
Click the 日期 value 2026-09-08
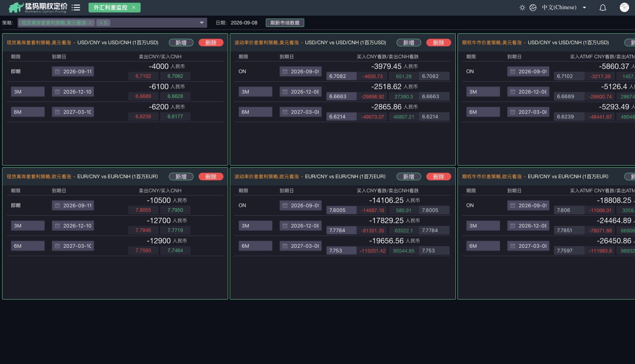[244, 23]
